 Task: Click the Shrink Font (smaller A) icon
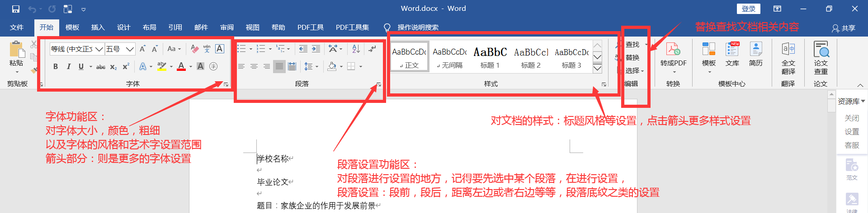coord(155,49)
